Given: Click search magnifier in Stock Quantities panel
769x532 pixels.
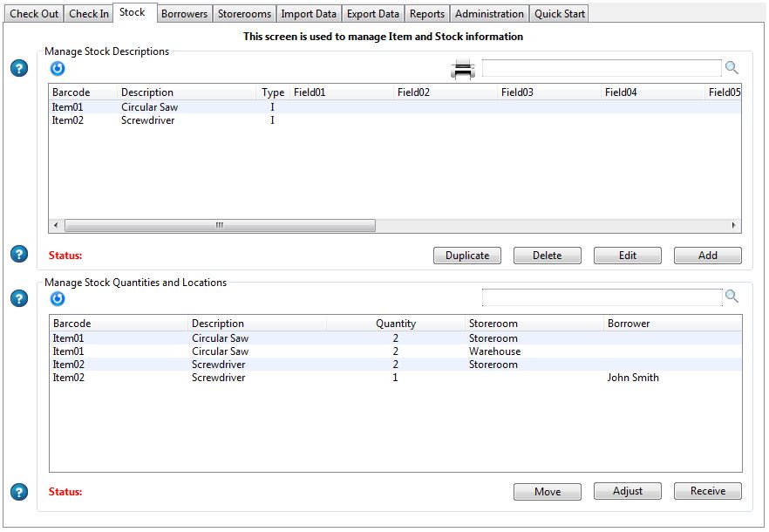Looking at the screenshot, I should 732,297.
